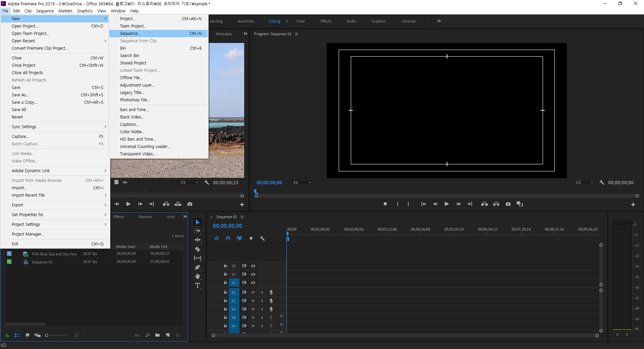Click Import... in File menu
Image resolution: width=644 pixels, height=349 pixels.
point(55,188)
